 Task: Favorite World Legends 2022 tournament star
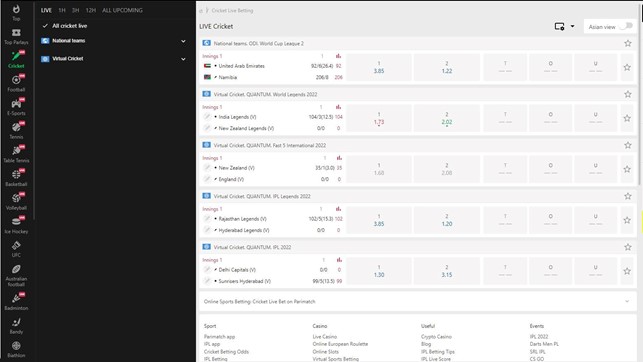coord(627,94)
